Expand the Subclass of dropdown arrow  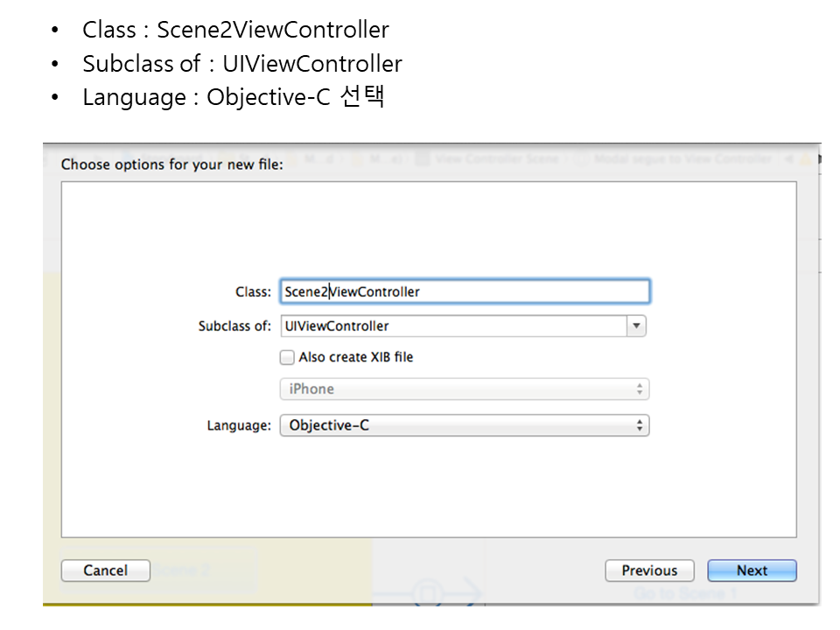(636, 325)
